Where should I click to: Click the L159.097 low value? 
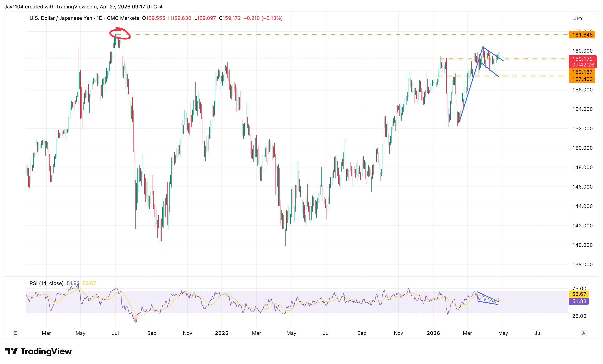[x=205, y=18]
